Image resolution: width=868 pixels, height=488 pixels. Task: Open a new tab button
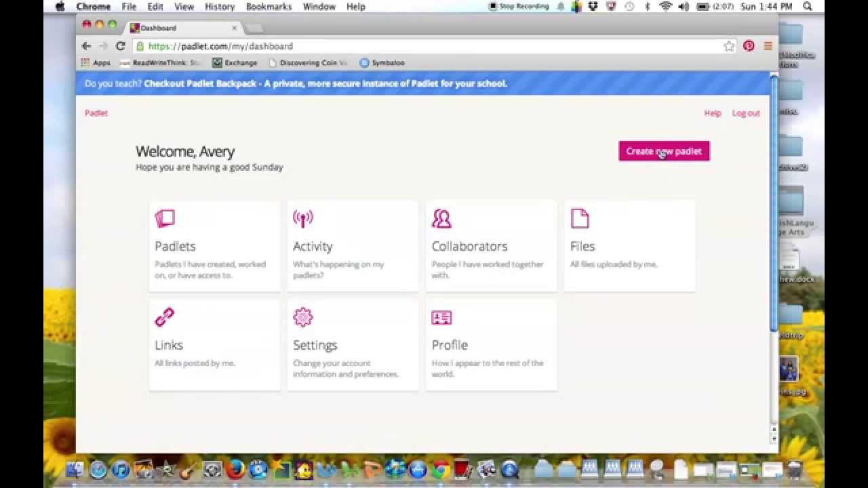pos(254,28)
